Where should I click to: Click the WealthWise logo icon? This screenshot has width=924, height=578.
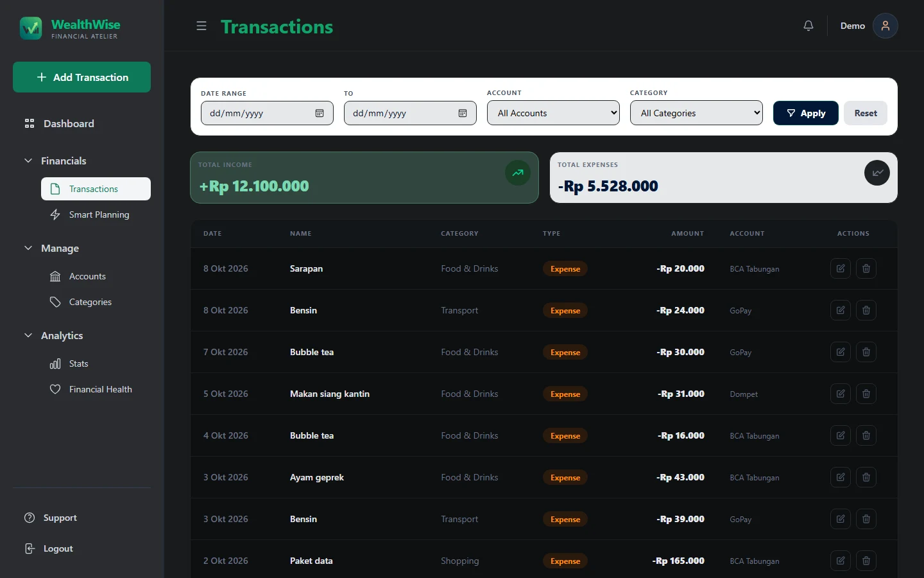[x=31, y=28]
